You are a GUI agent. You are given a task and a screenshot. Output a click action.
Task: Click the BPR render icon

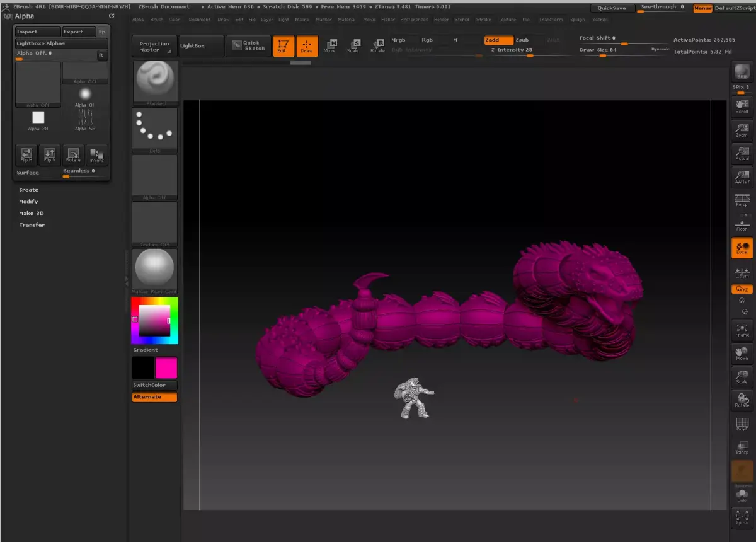(742, 72)
